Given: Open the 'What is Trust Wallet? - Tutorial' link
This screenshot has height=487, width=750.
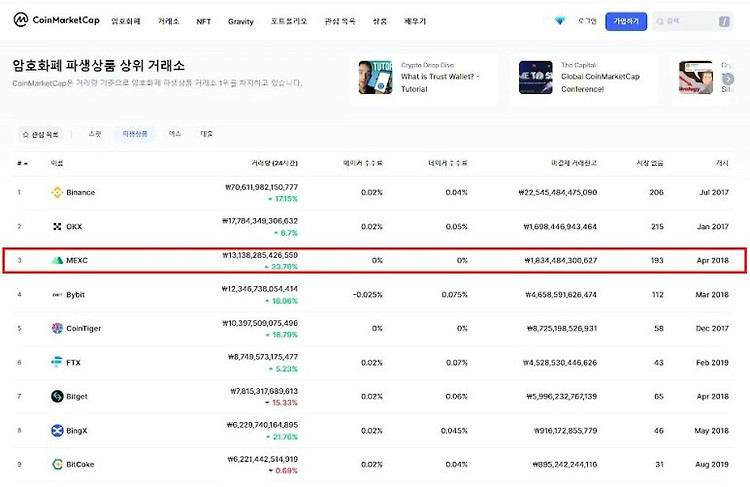Looking at the screenshot, I should [440, 83].
